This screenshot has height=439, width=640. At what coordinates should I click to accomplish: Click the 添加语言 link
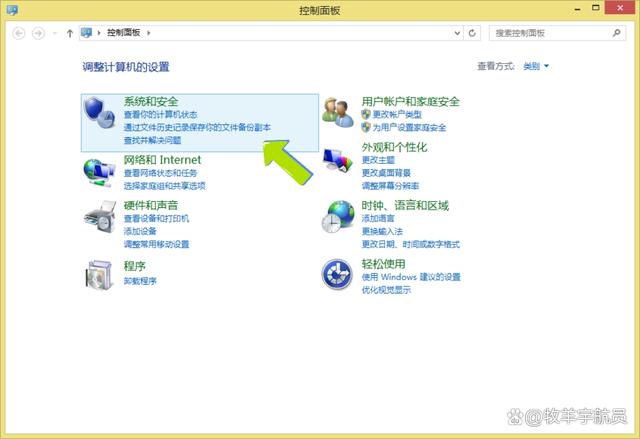click(378, 219)
